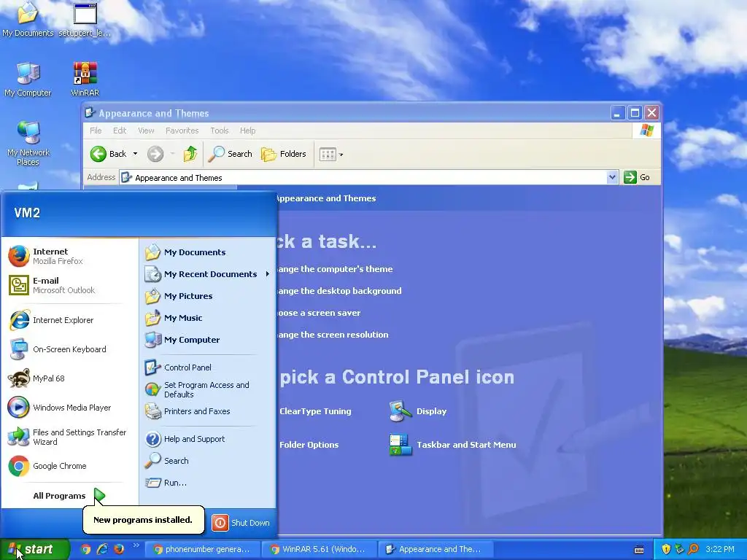Click Change the screen resolution task
Viewport: 747px width, 560px height.
[x=332, y=335]
